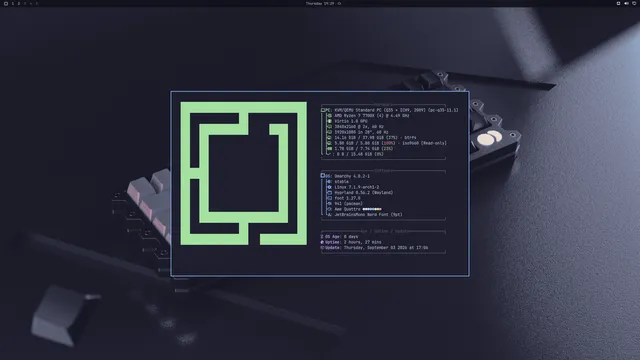This screenshot has height=360, width=640.
Task: Click the foot 1.27.0 terminal text
Action: point(347,198)
